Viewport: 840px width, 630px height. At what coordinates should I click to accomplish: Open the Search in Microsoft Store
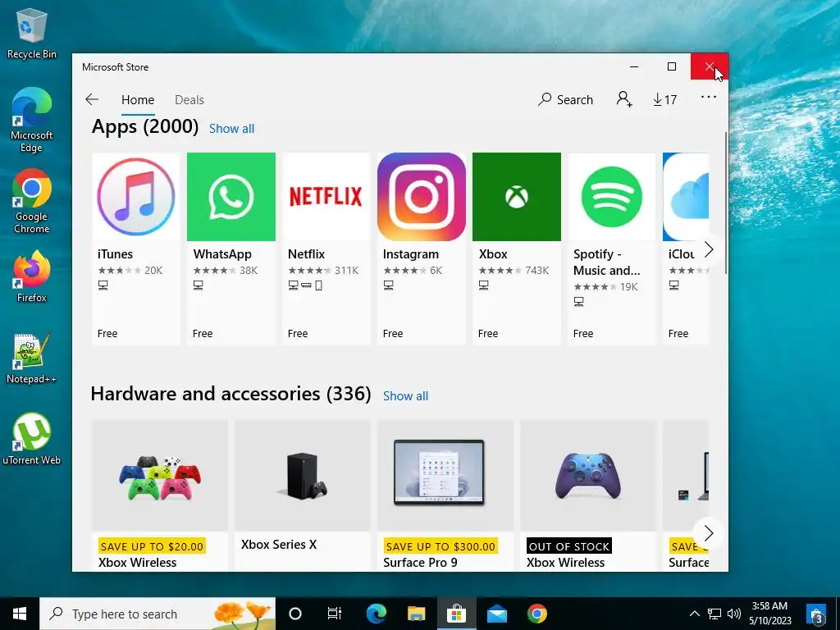click(566, 99)
